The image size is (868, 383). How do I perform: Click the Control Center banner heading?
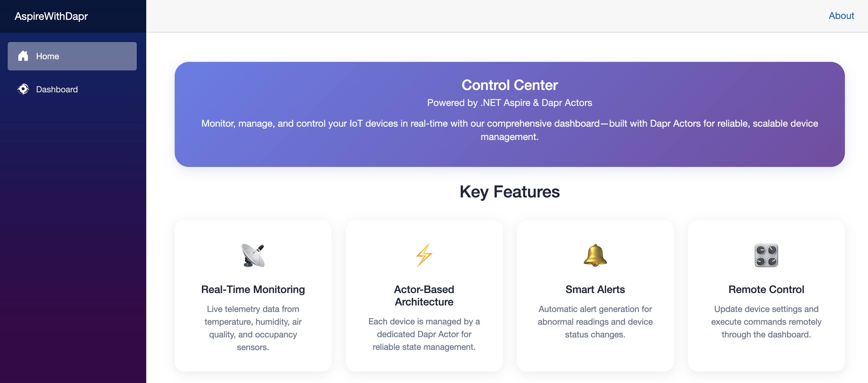click(x=509, y=85)
